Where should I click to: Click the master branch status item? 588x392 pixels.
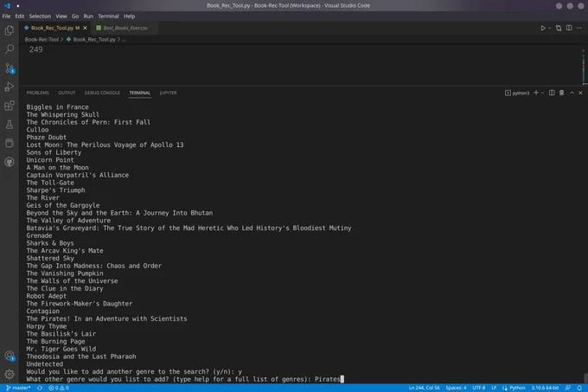(x=18, y=388)
